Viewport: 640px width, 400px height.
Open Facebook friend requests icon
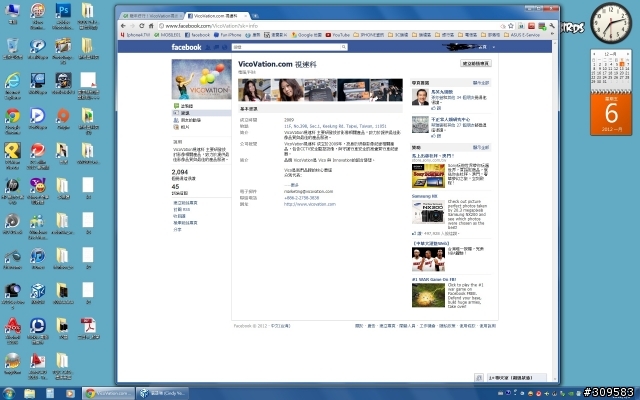click(x=208, y=47)
